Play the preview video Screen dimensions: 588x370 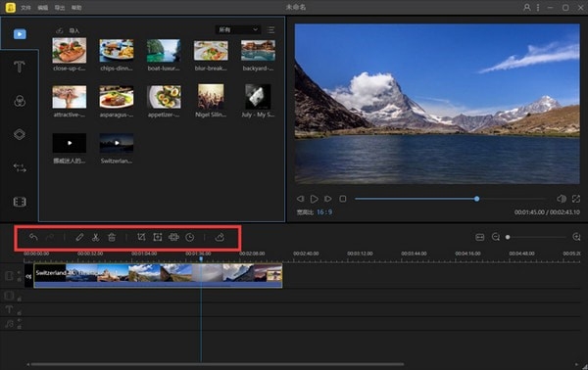click(x=314, y=199)
